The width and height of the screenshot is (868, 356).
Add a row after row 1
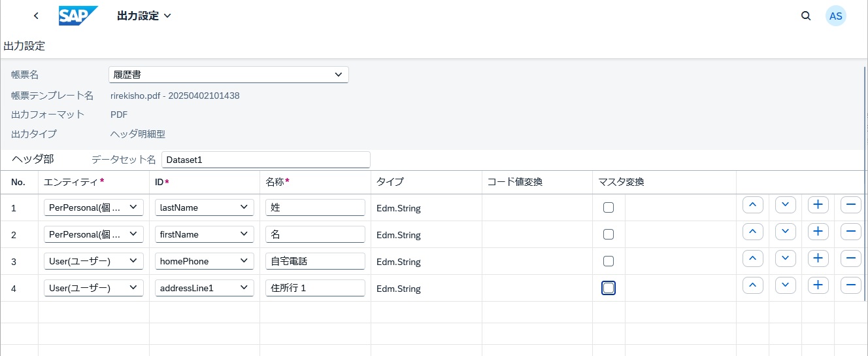[818, 205]
